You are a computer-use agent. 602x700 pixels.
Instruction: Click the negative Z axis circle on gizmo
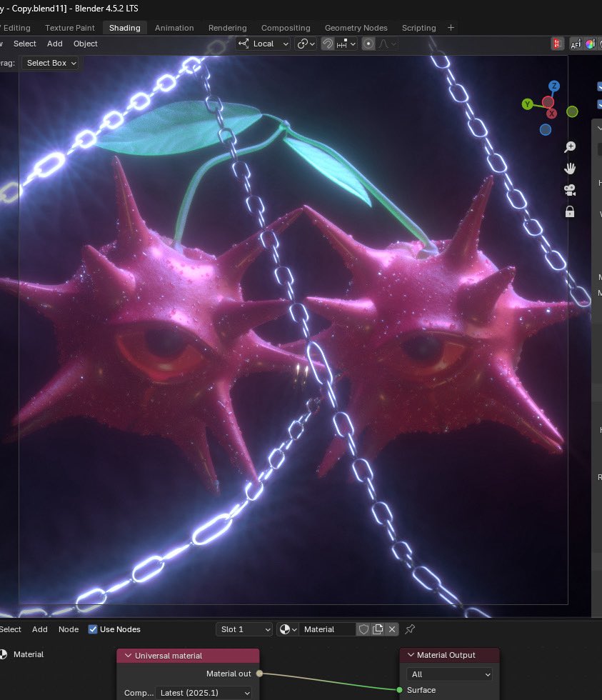coord(546,130)
